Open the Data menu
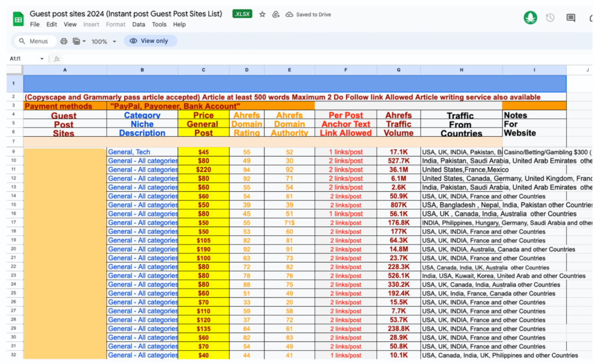Screen dimensions: 594x364 tap(140, 24)
